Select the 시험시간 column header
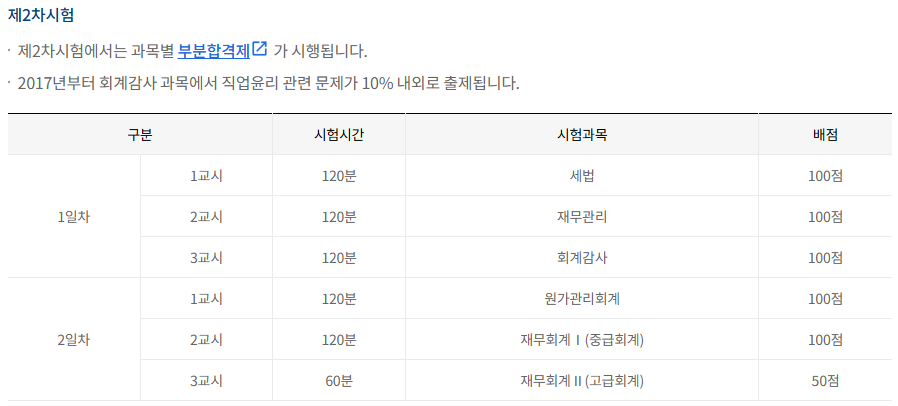 pyautogui.click(x=339, y=134)
